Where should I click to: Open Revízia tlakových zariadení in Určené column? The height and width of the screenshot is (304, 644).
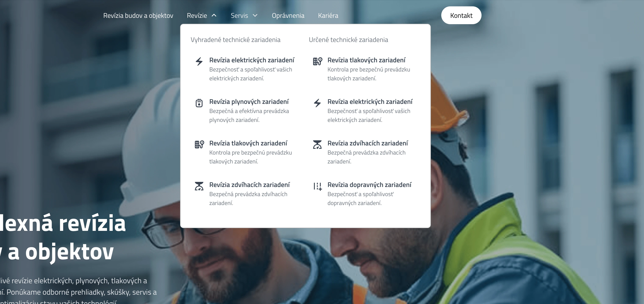pyautogui.click(x=366, y=60)
